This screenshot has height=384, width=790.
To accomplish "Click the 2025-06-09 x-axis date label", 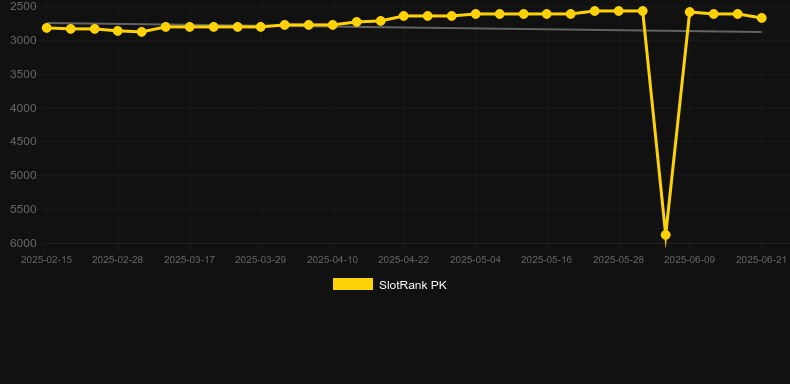I will pos(689,260).
